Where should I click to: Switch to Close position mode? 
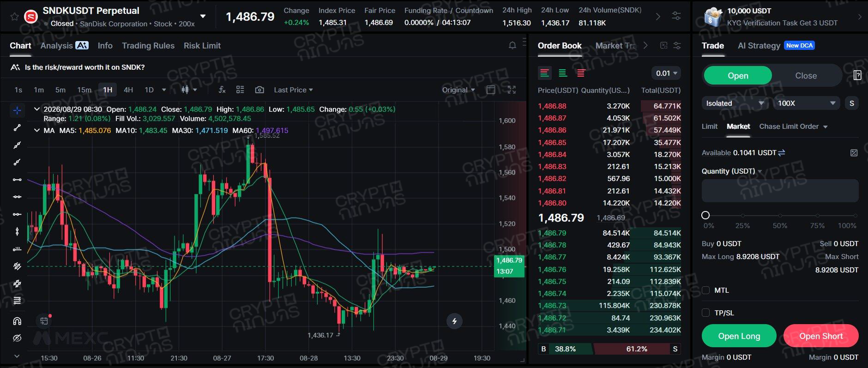(806, 76)
